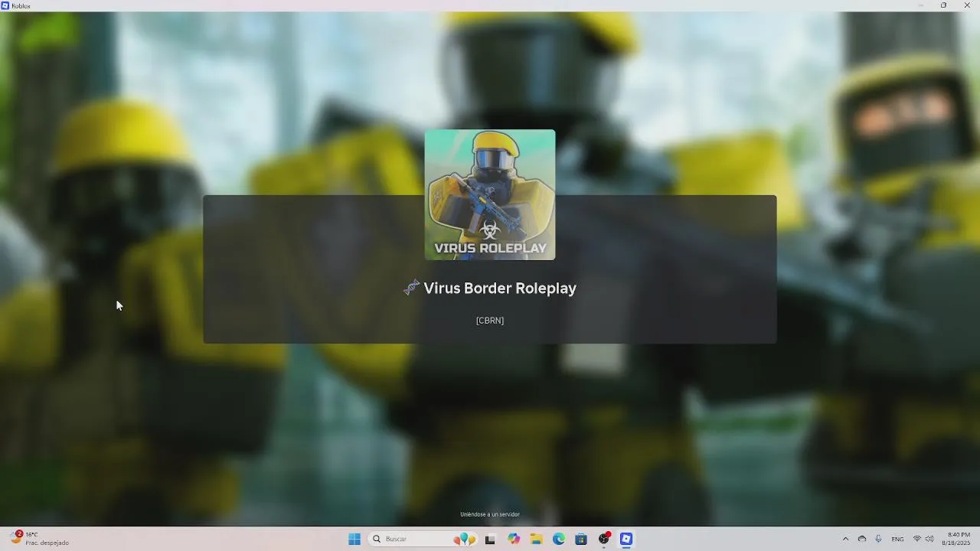Click the OneDrive cloud tray icon
The width and height of the screenshot is (980, 551).
click(862, 539)
